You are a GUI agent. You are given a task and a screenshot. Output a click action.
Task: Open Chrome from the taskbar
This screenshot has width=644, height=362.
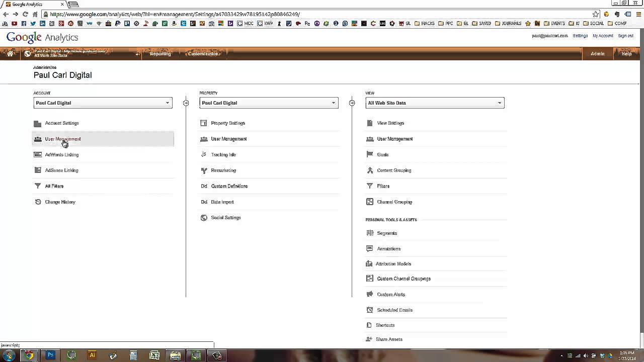pos(30,355)
